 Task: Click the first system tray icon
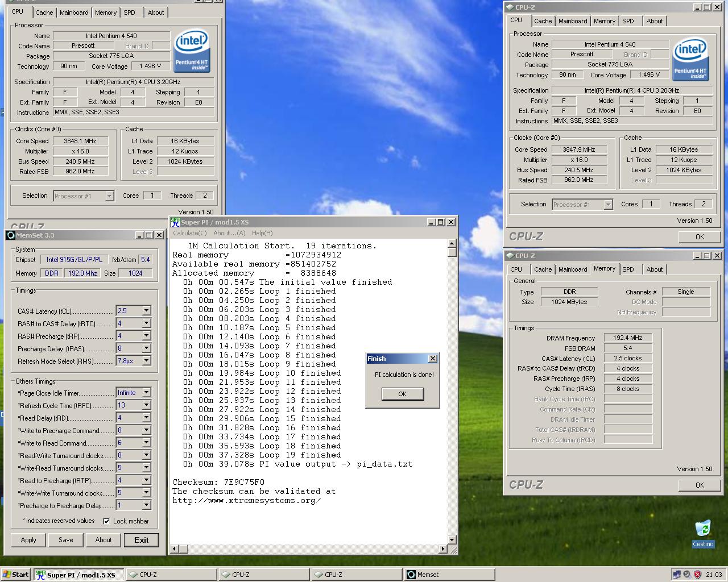coord(676,574)
